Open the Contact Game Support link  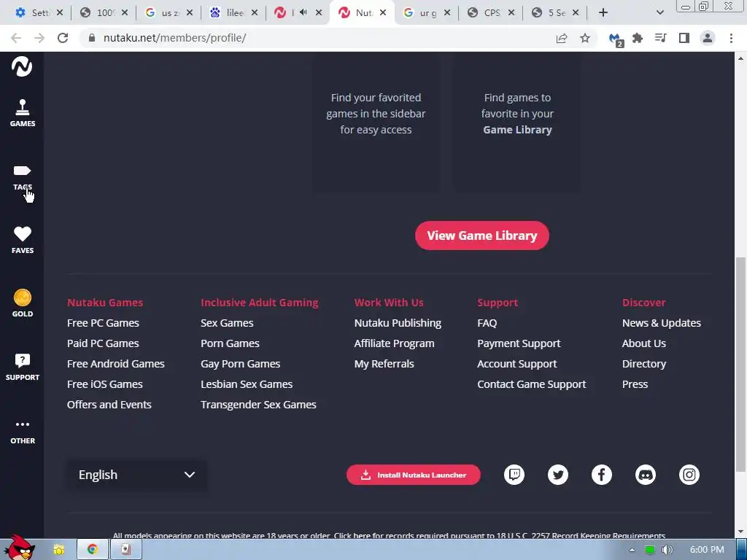point(532,384)
